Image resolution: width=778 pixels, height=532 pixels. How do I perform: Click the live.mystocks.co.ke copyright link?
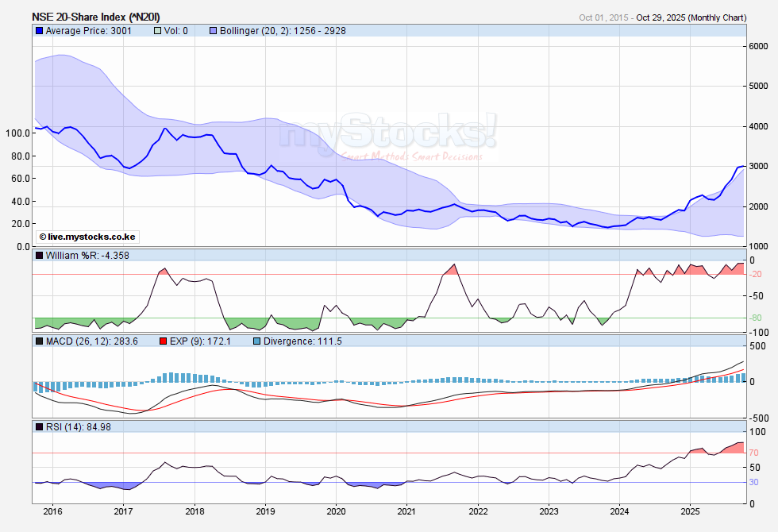coord(87,237)
